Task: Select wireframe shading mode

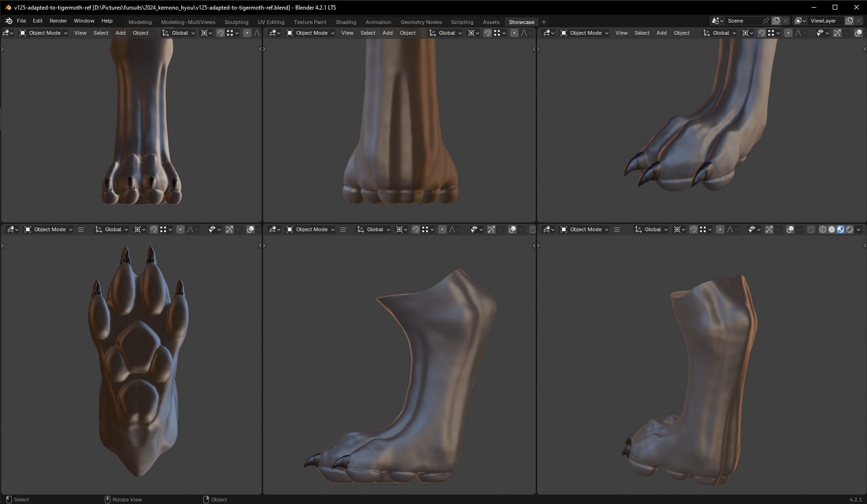Action: (822, 230)
